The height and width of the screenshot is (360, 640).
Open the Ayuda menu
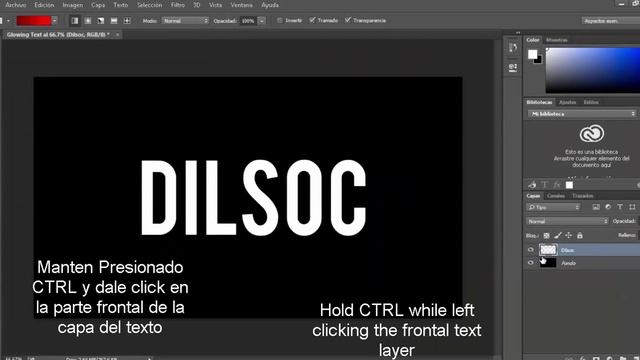270,5
